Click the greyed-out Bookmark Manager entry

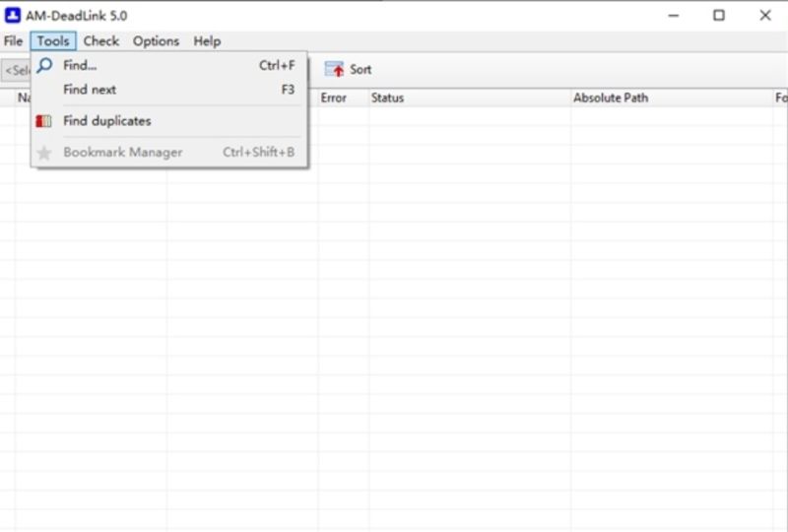click(169, 152)
